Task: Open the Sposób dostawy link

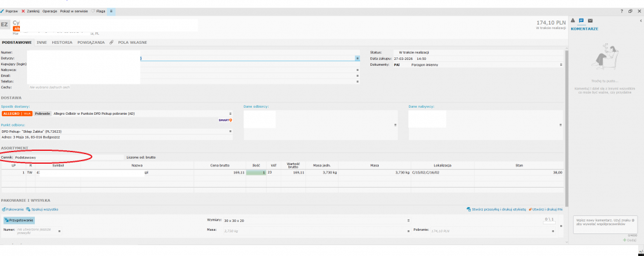Action: pos(15,106)
